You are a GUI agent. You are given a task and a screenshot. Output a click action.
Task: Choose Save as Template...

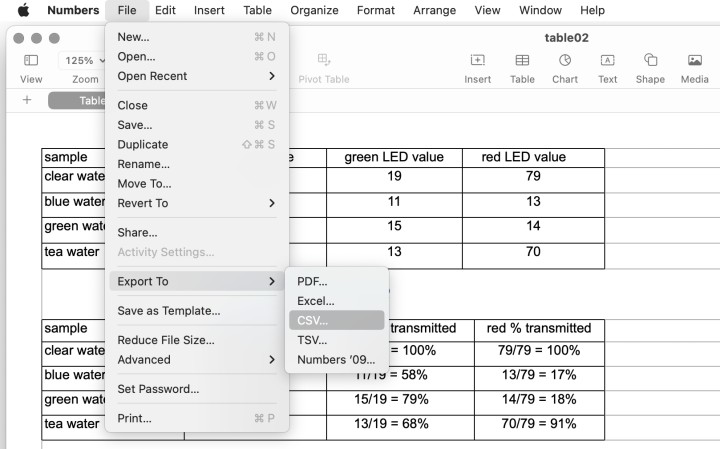pos(197,311)
